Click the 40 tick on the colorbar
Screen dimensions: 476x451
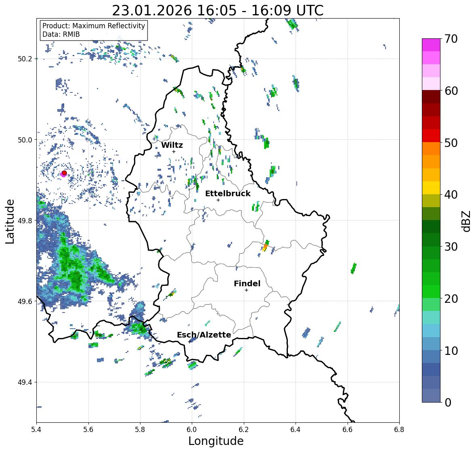click(x=451, y=195)
